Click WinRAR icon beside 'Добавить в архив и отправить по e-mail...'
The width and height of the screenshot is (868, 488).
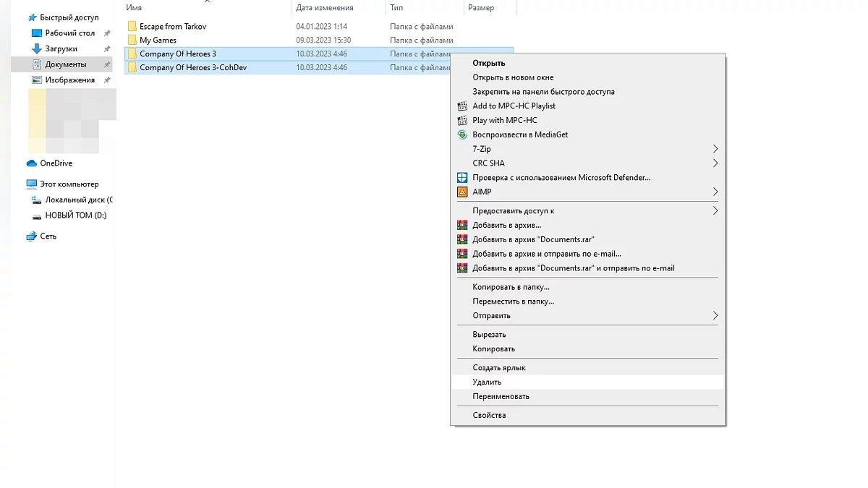pos(463,254)
